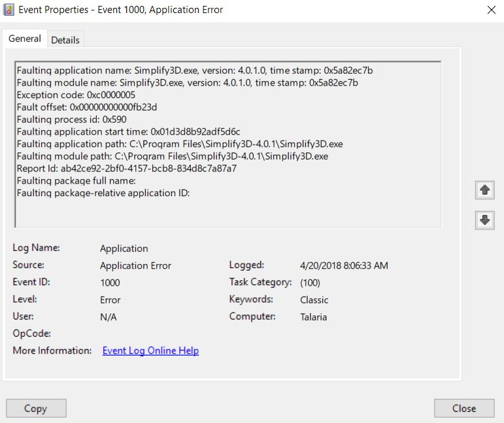This screenshot has height=423, width=504.
Task: Click the Logged date 4/20/2018 8:06:33 AM
Action: coord(344,265)
